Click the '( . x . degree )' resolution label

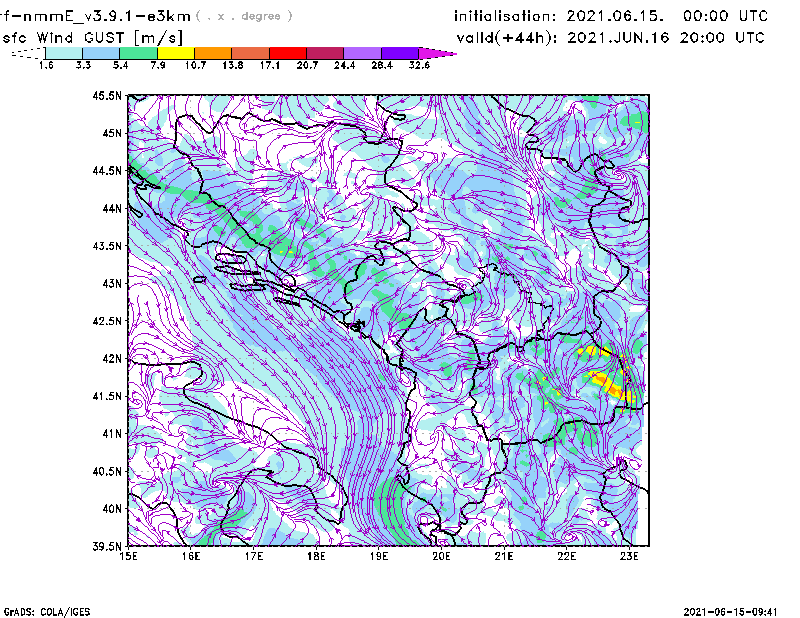(244, 16)
